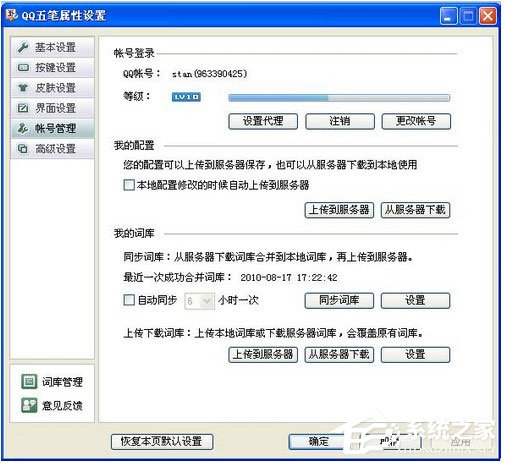Select the 帐号管理 tab
The image size is (505, 463).
tap(52, 129)
